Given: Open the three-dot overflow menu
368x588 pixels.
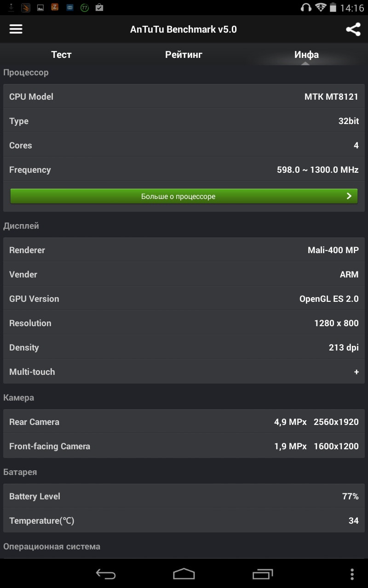Looking at the screenshot, I should (x=352, y=574).
